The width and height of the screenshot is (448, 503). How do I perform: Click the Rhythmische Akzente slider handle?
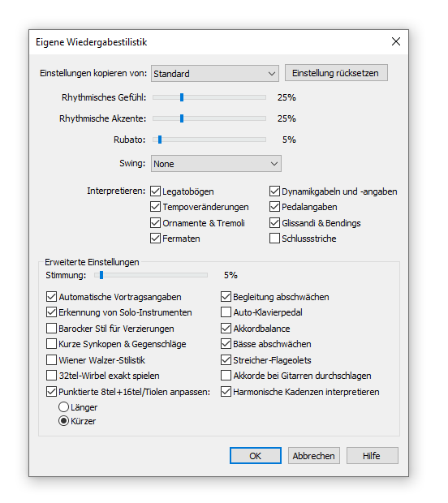[182, 118]
